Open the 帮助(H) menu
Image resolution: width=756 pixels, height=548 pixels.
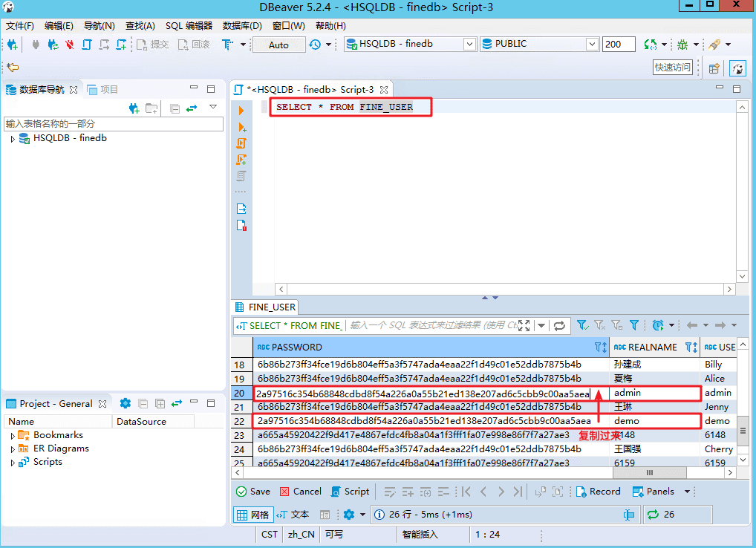pos(330,26)
